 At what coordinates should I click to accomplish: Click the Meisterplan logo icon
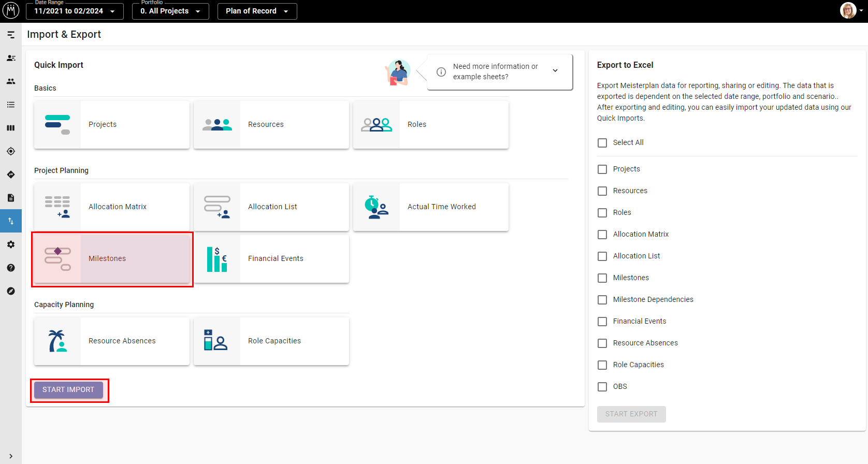pyautogui.click(x=11, y=10)
